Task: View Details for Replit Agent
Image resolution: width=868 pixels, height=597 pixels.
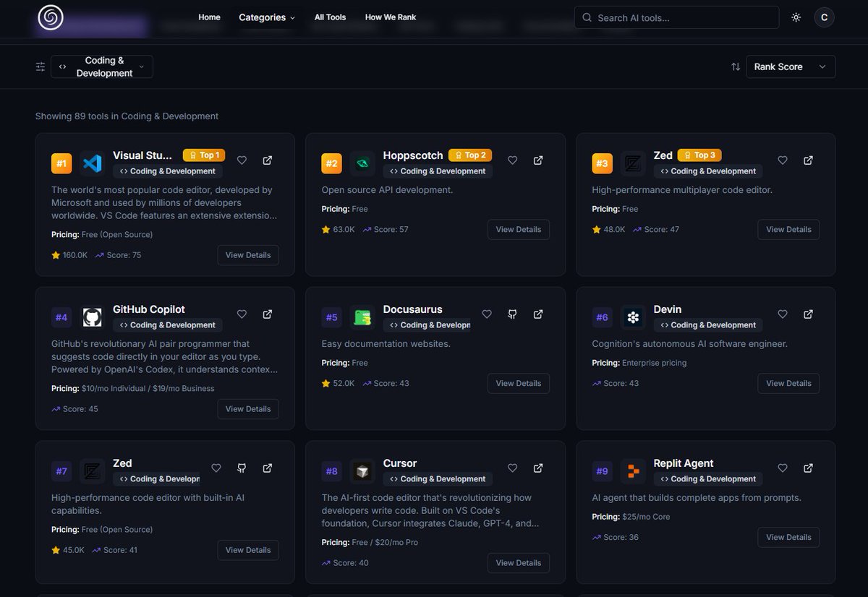Action: [x=788, y=537]
